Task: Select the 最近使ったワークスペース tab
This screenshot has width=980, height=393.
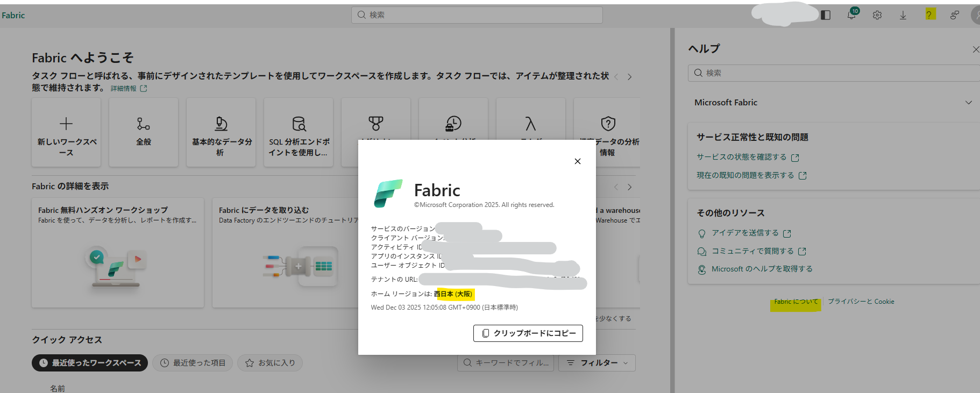Action: coord(90,363)
